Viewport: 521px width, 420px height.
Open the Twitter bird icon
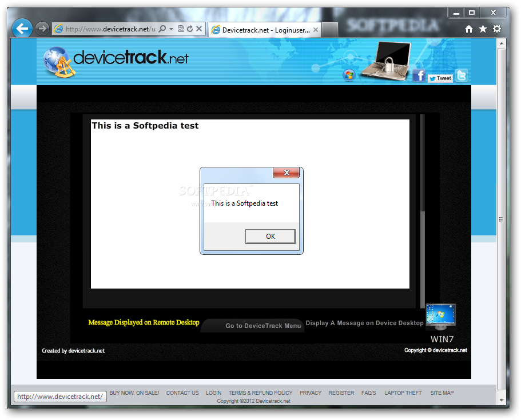click(x=462, y=75)
